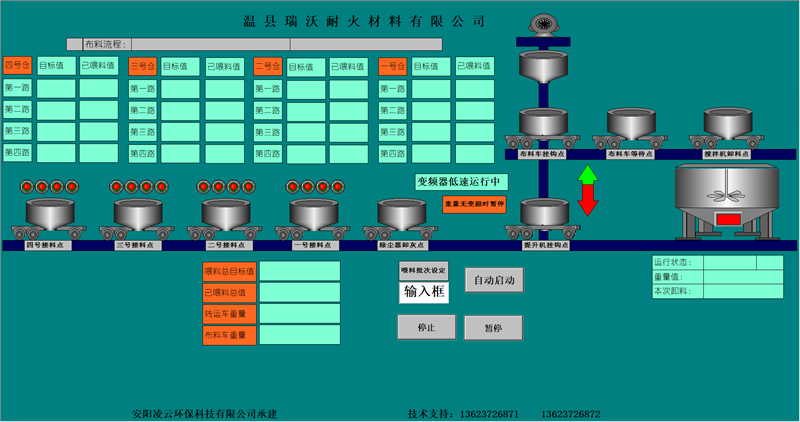The height and width of the screenshot is (422, 800).
Task: Click the cart at 四号接料点
Action: click(x=50, y=217)
